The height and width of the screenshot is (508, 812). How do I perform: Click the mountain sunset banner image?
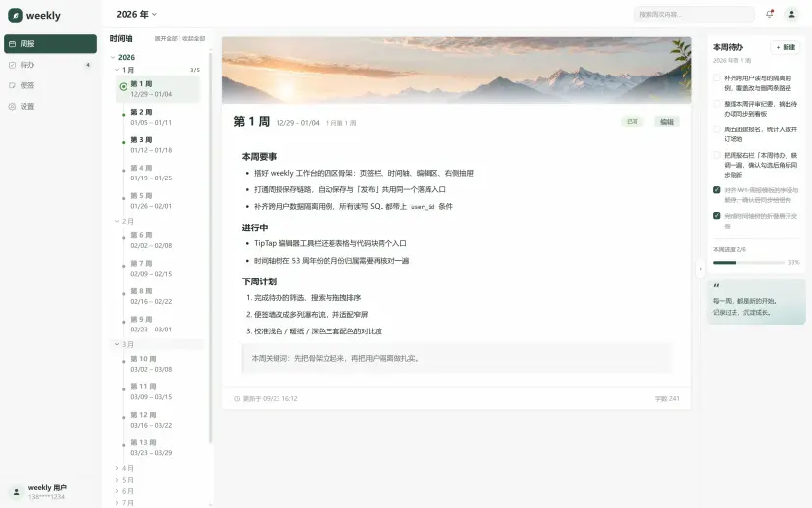pyautogui.click(x=456, y=71)
